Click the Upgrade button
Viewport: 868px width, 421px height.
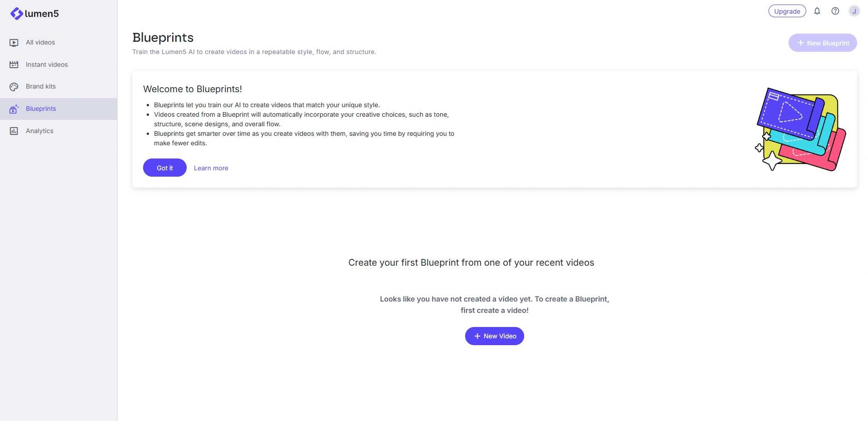[x=787, y=11]
